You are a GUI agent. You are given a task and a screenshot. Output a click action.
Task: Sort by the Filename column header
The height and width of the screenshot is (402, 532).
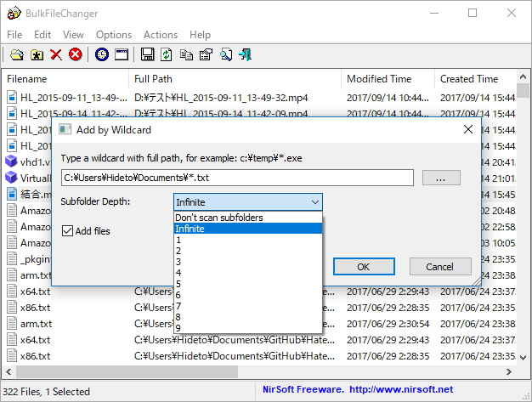pyautogui.click(x=65, y=79)
